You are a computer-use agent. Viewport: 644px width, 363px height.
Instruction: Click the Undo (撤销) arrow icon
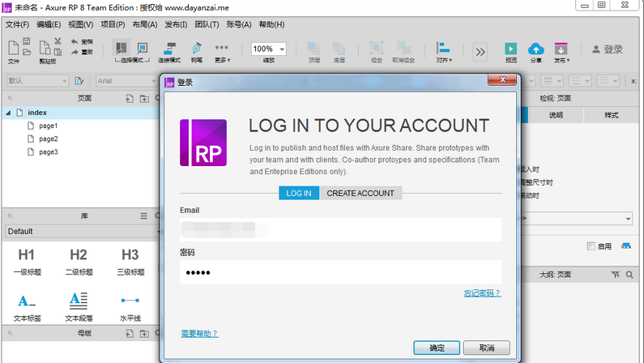75,41
